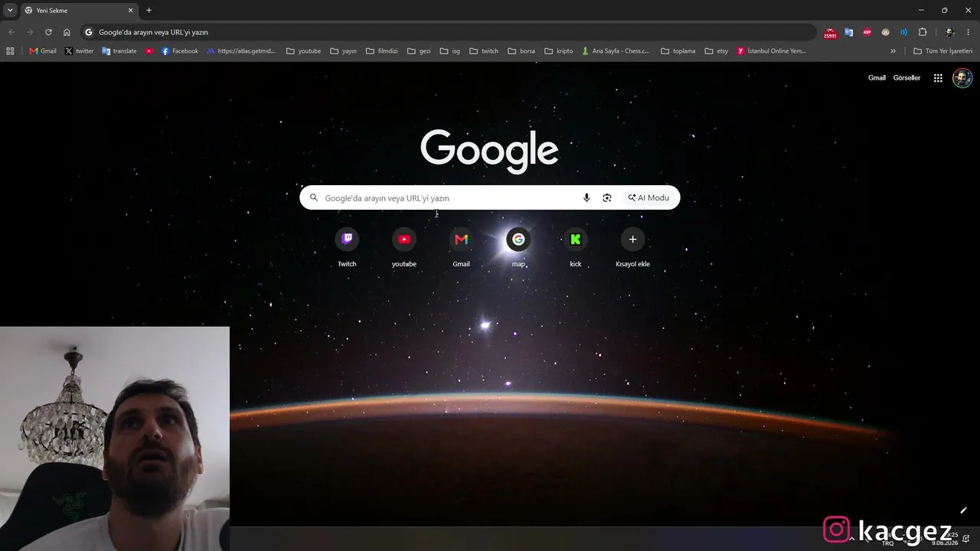
Task: Show hidden system tray icons chevron
Action: (851, 539)
